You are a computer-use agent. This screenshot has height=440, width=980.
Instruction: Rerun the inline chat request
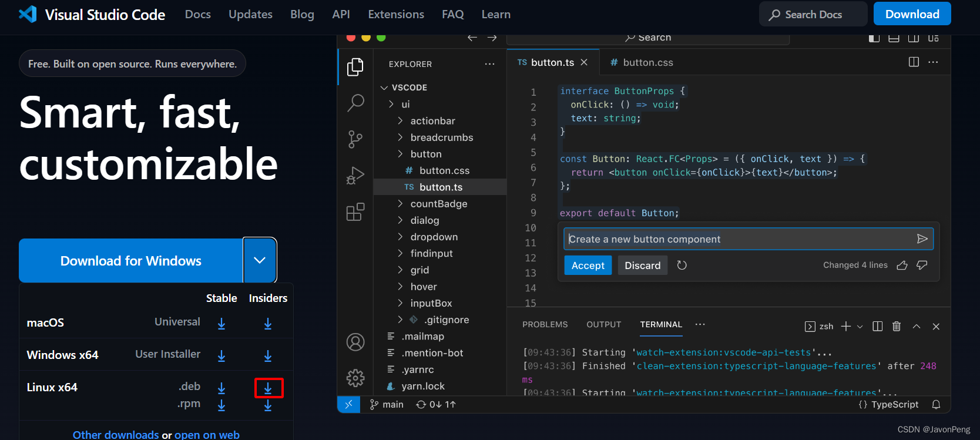[x=682, y=265]
